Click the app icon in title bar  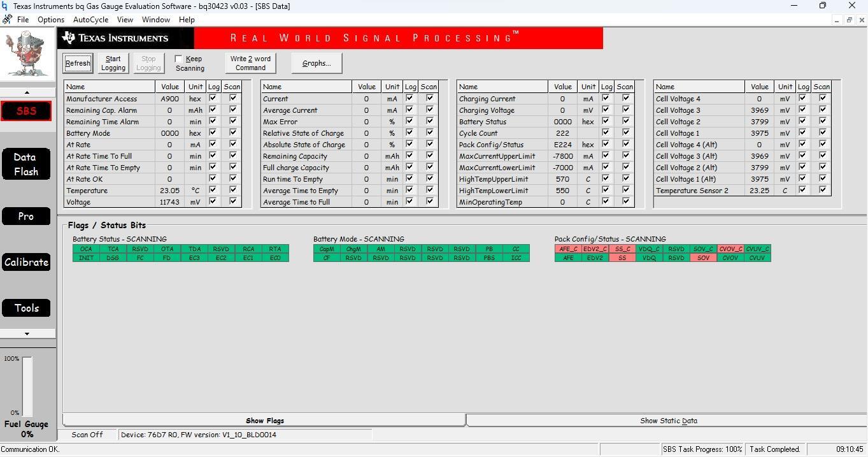pos(6,6)
